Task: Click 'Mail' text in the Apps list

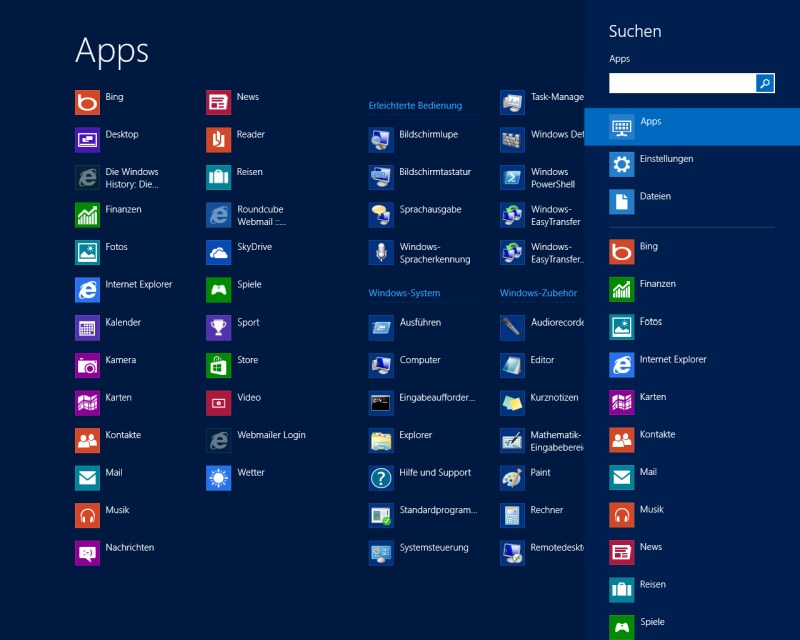Action: (114, 473)
